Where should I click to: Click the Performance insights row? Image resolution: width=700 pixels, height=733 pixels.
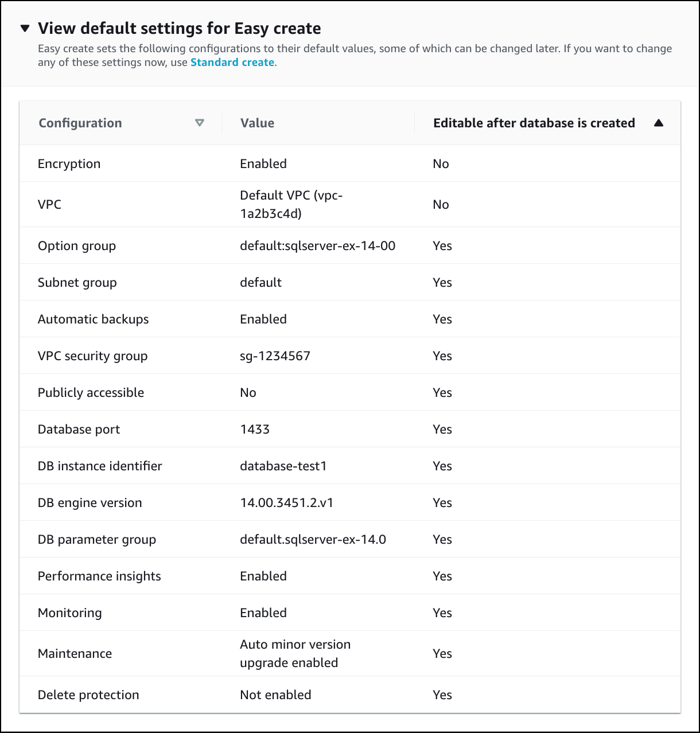click(x=99, y=576)
